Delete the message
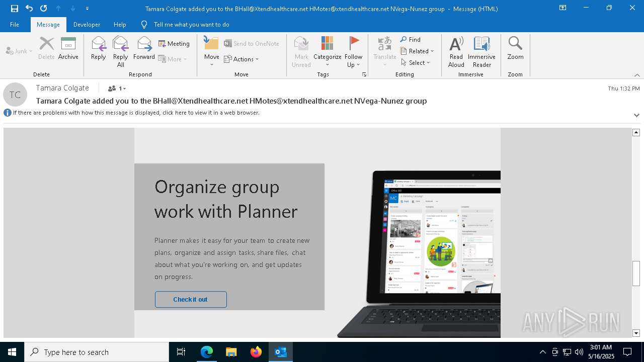Screen dimensions: 644x362 pyautogui.click(x=46, y=48)
